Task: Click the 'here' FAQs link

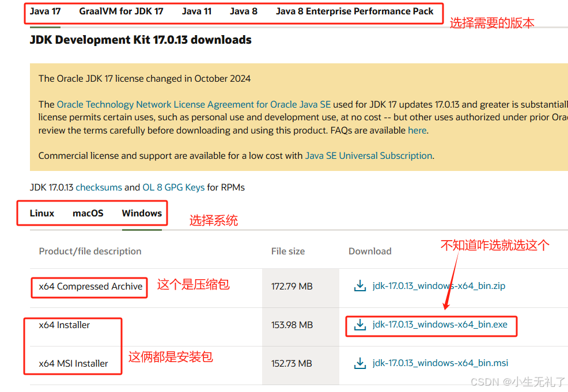Action: (417, 130)
